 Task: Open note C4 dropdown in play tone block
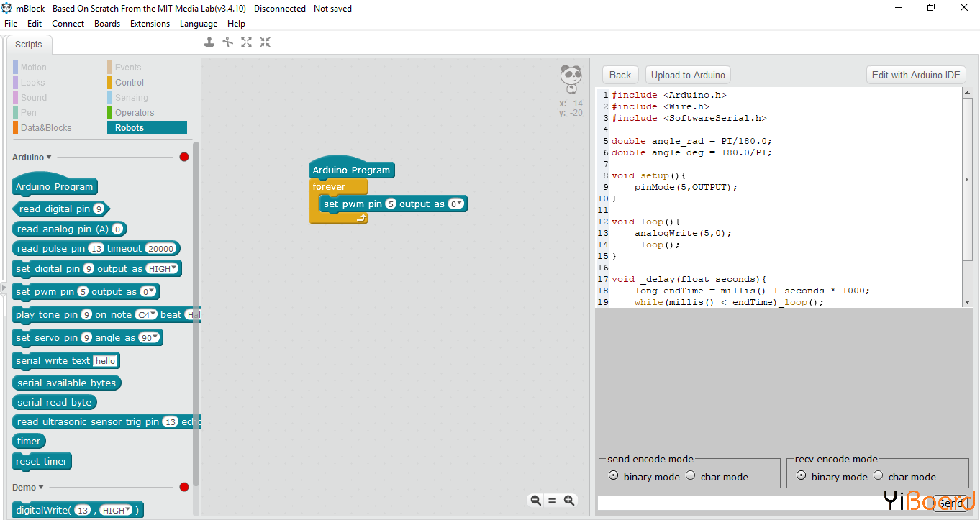click(146, 315)
